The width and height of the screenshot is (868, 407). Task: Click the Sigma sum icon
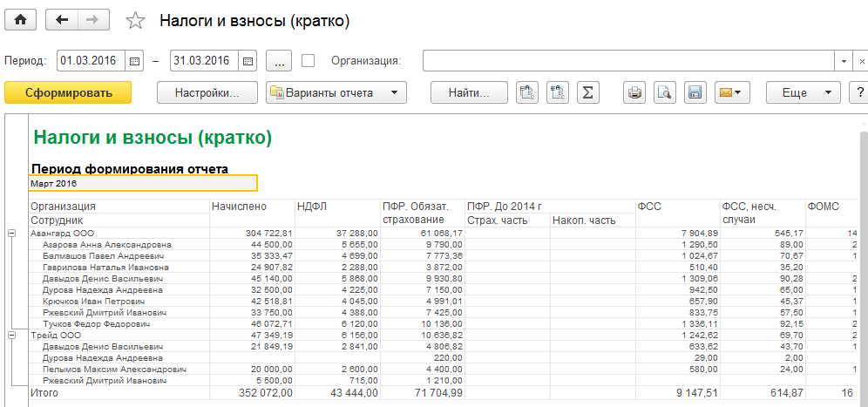click(x=588, y=92)
